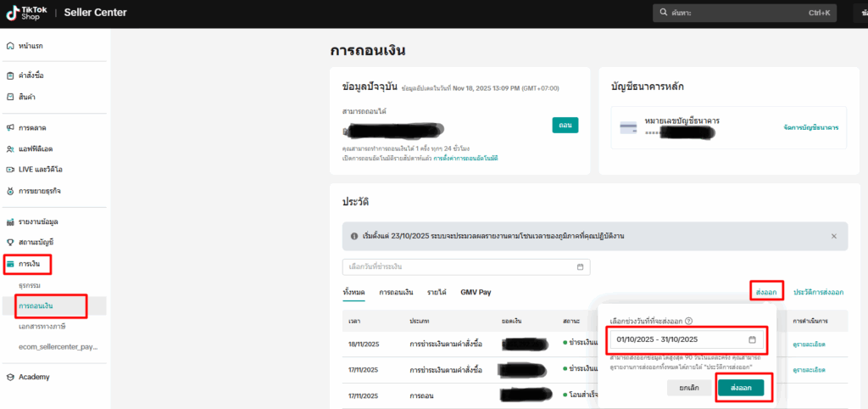Select the ecom_sellercenter_pay... submenu item
Screen dimensions: 868x409
tap(58, 347)
